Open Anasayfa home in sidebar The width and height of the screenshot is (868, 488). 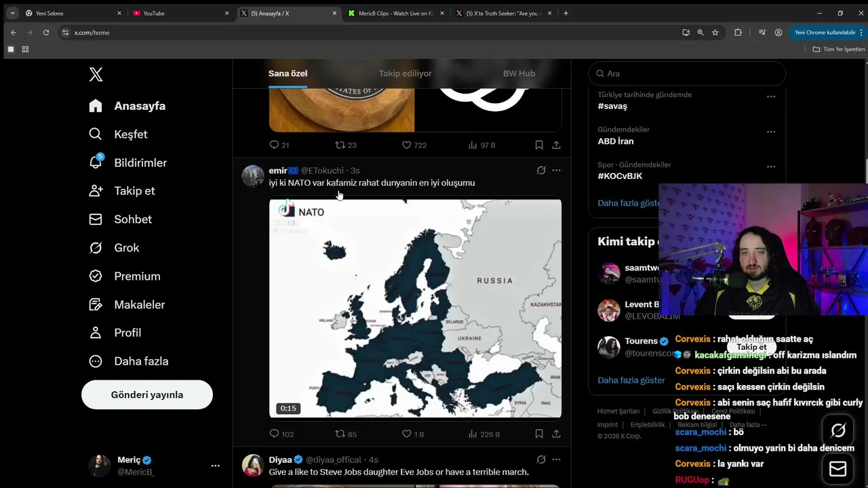tap(127, 106)
